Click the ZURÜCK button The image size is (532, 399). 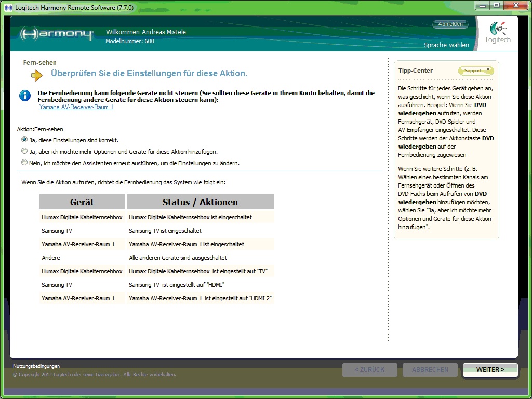click(x=369, y=370)
